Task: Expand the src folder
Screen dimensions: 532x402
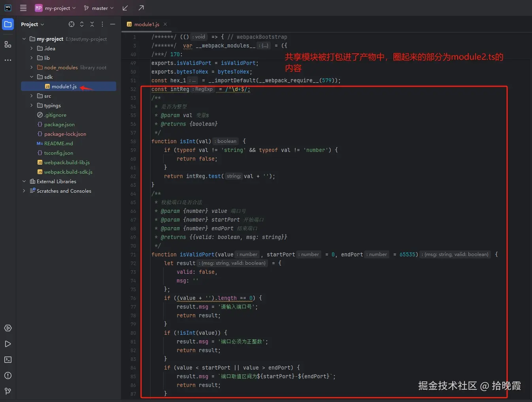Action: [32, 96]
